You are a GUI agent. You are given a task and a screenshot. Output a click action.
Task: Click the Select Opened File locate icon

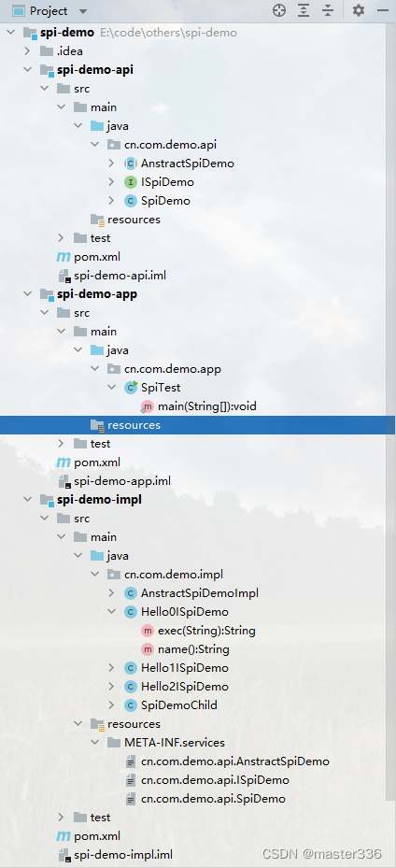coord(279,10)
